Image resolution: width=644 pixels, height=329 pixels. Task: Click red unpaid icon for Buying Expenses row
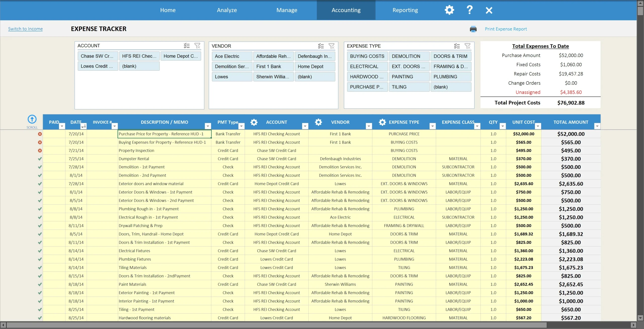[40, 142]
